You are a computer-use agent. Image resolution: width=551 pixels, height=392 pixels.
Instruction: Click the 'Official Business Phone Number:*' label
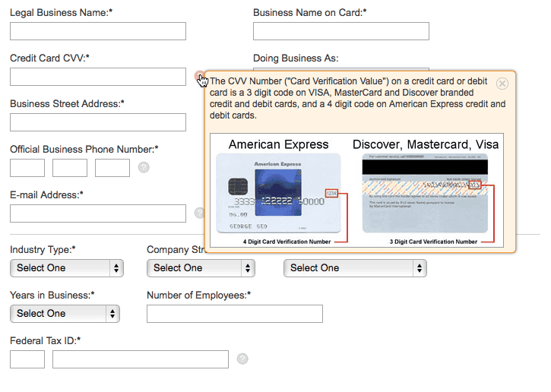pos(84,150)
